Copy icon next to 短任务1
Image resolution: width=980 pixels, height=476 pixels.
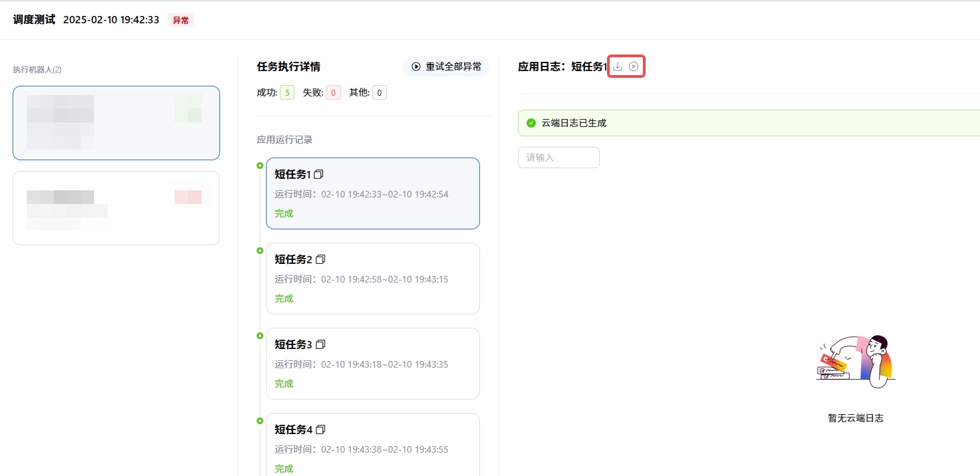318,174
